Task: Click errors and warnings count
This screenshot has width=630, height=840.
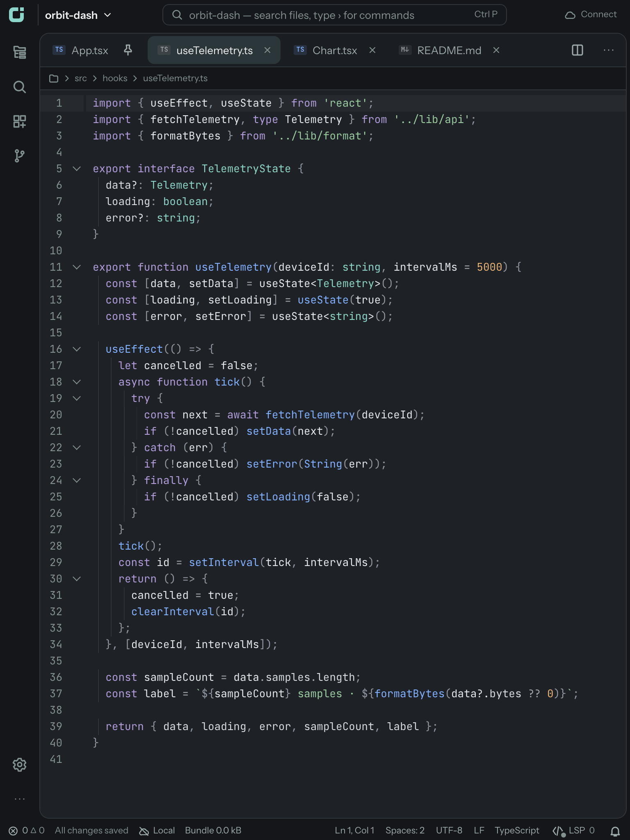Action: click(27, 831)
